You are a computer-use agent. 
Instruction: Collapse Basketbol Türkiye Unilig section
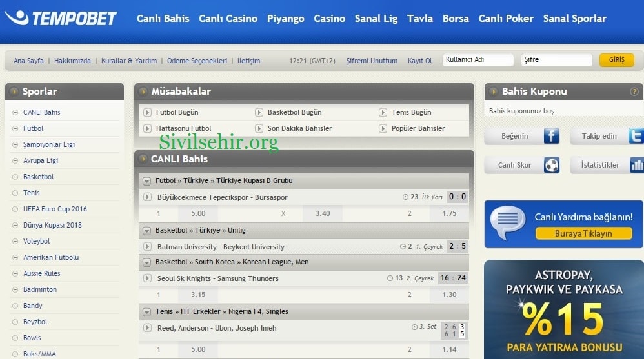click(146, 231)
